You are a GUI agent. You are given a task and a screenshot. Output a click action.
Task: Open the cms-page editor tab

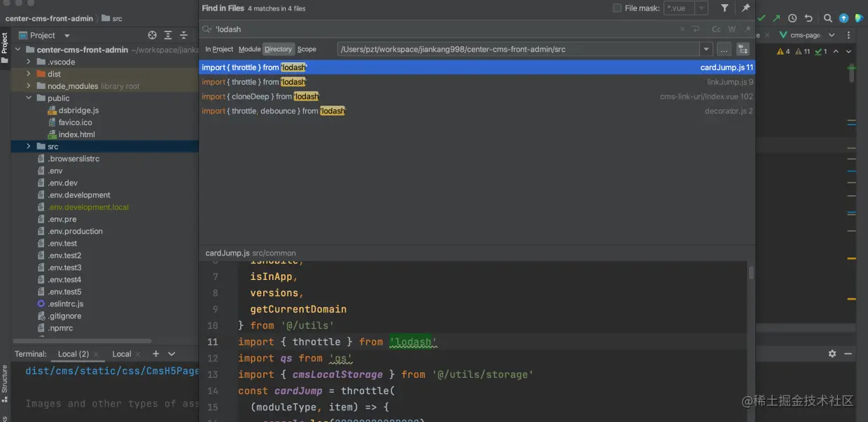coord(799,35)
